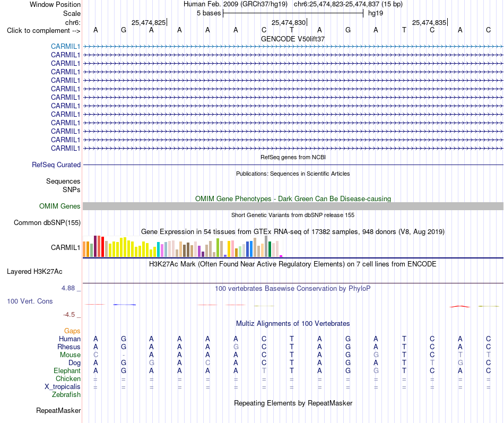Open the Repeating Elements by RepeatMasker title
The image size is (504, 423).
tap(293, 403)
